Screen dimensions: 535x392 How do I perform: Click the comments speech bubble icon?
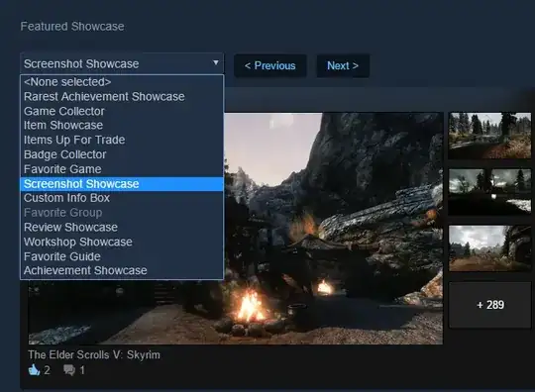(x=69, y=370)
